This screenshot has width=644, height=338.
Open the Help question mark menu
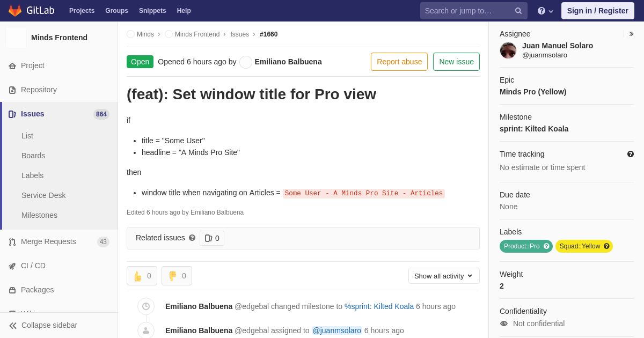point(546,11)
